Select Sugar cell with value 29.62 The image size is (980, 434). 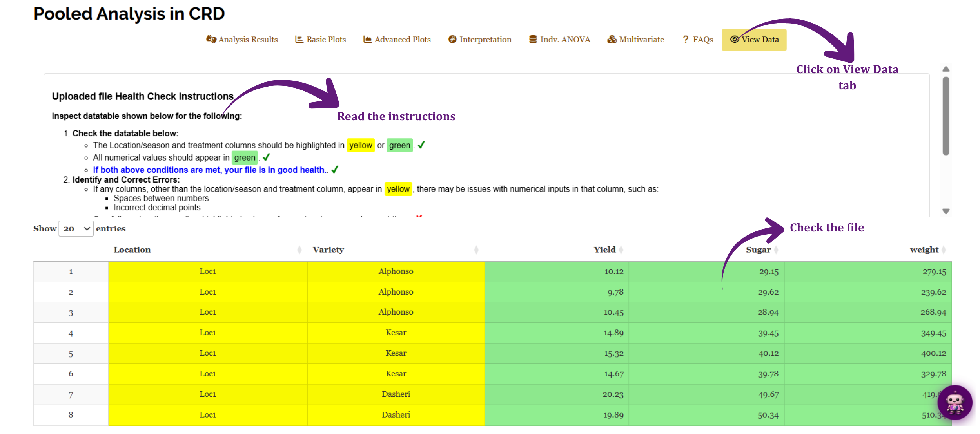point(706,292)
